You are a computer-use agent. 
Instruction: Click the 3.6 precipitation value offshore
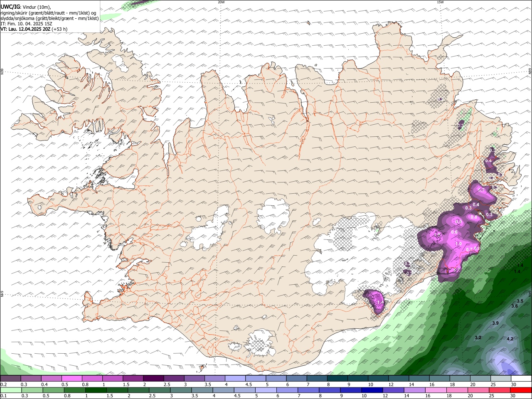click(x=515, y=306)
